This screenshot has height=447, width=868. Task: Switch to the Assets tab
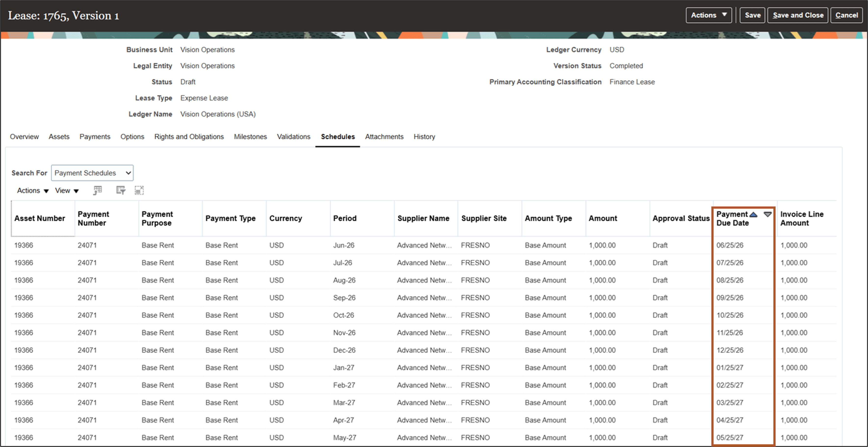click(x=59, y=137)
